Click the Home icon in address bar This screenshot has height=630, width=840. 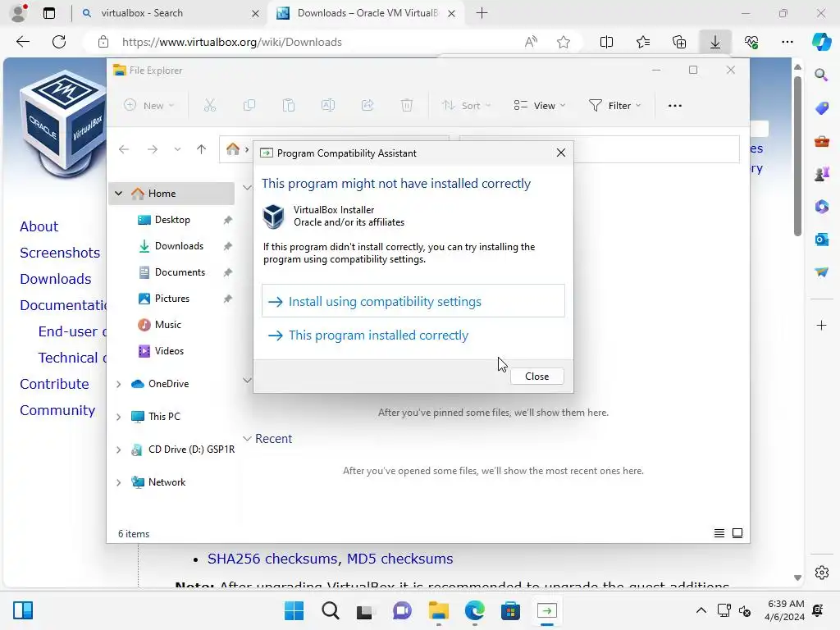(232, 149)
